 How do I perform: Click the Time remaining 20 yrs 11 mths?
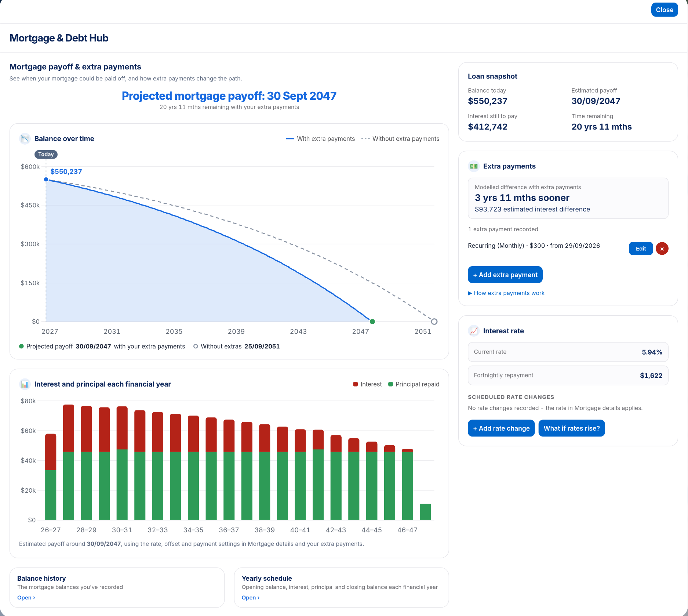coord(601,127)
